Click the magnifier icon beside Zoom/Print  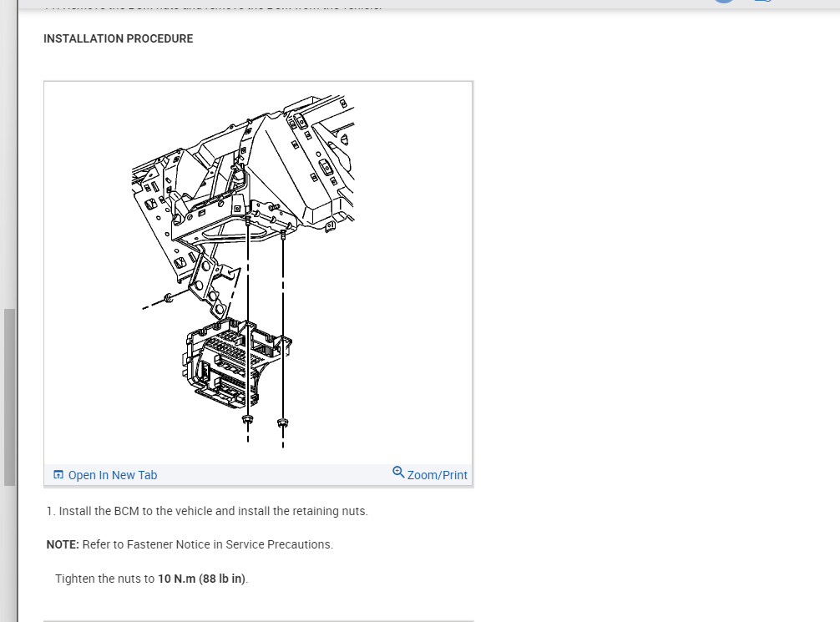(x=398, y=472)
